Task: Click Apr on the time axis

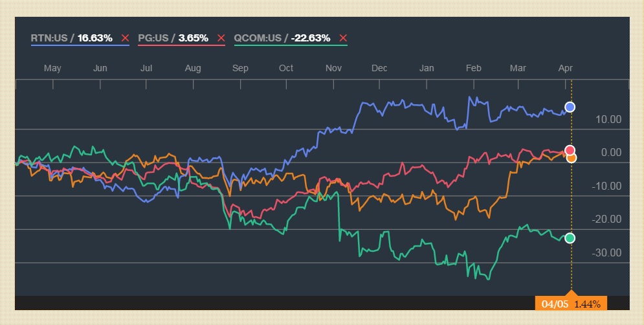Action: tap(566, 68)
